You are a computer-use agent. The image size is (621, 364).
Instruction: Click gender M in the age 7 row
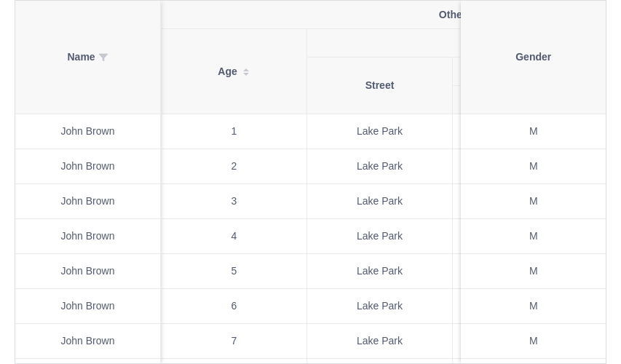click(533, 341)
